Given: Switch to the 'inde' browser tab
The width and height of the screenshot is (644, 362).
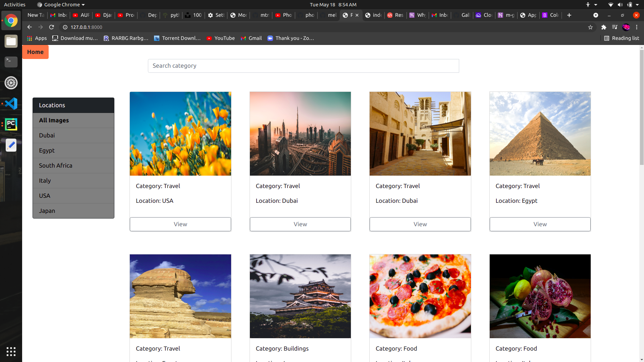Looking at the screenshot, I should click(373, 15).
